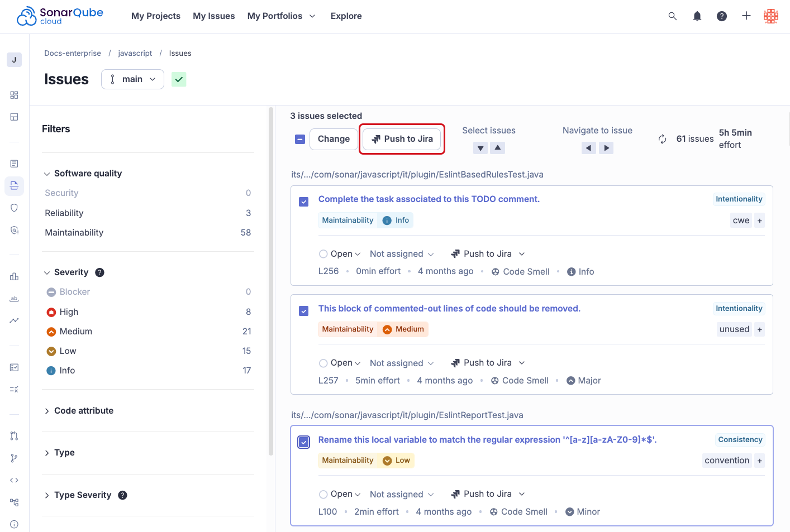Image resolution: width=790 pixels, height=532 pixels.
Task: Open the main branch dropdown
Action: coord(132,79)
